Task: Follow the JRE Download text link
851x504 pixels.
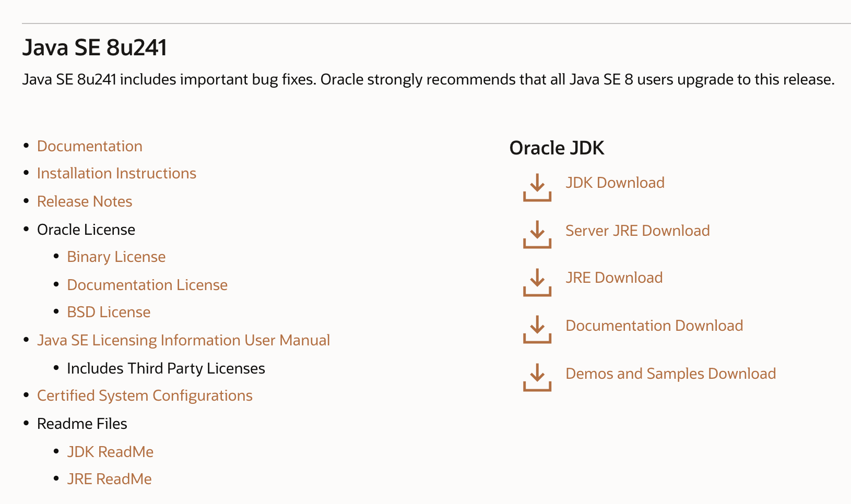Action: [614, 278]
